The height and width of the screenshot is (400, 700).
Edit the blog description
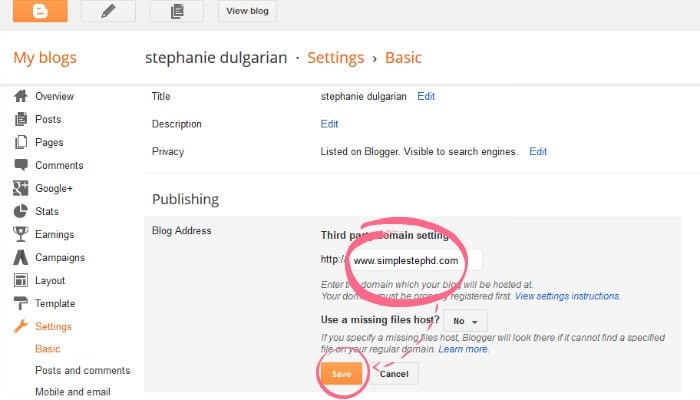(x=329, y=124)
